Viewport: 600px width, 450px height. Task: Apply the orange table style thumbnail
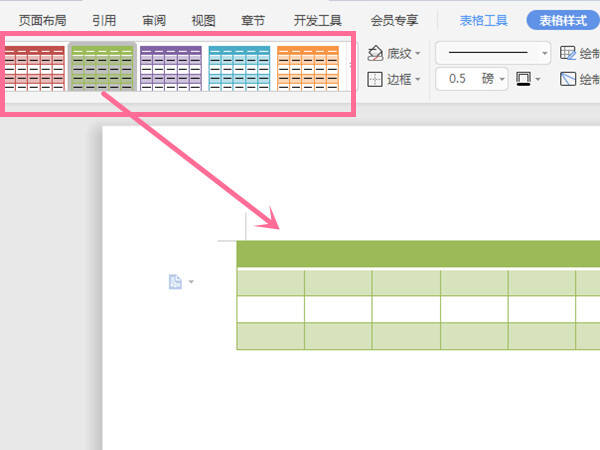pyautogui.click(x=308, y=68)
